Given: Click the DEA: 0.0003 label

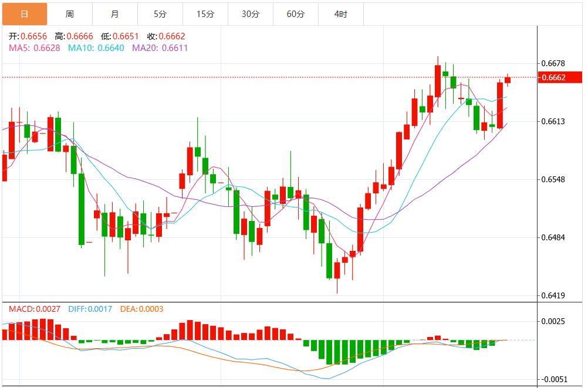Looking at the screenshot, I should pos(141,309).
